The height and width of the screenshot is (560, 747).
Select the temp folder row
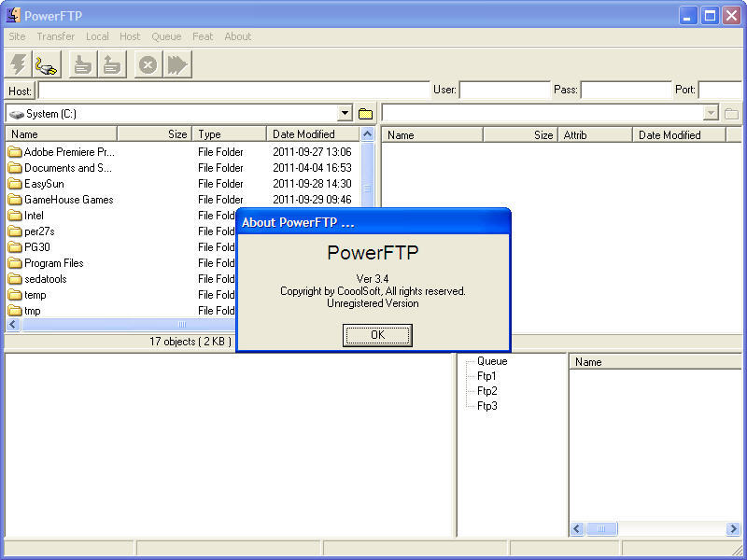[120, 295]
